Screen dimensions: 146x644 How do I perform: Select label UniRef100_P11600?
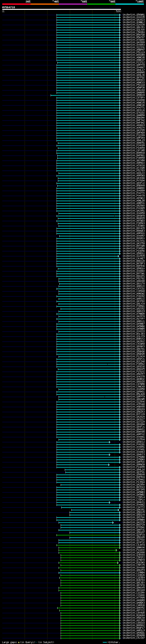tap(133, 550)
